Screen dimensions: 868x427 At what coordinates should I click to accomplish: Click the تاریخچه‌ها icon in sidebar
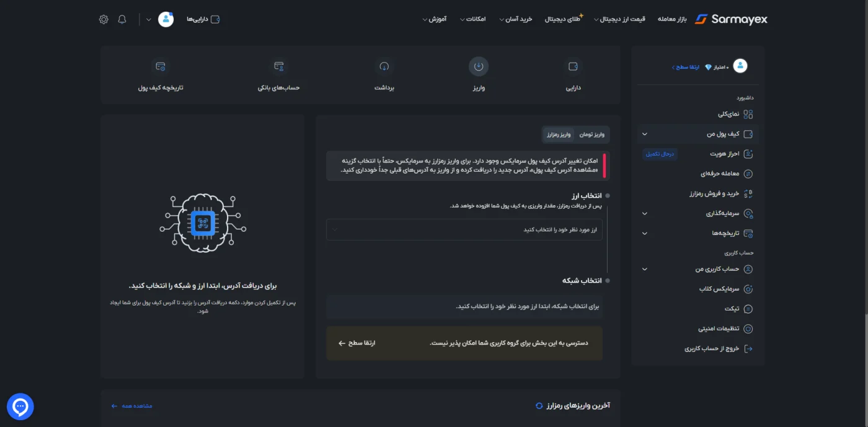(x=748, y=233)
